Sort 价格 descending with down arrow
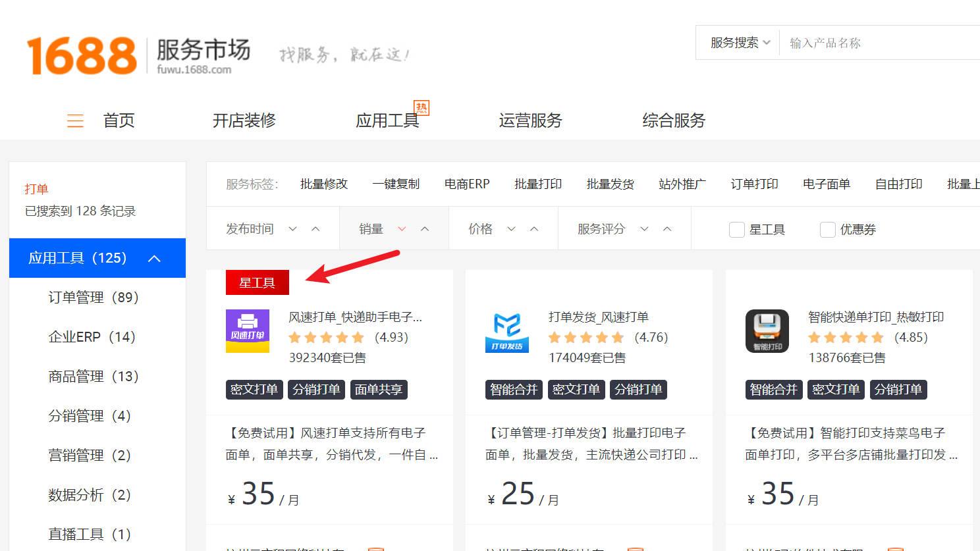 point(511,229)
